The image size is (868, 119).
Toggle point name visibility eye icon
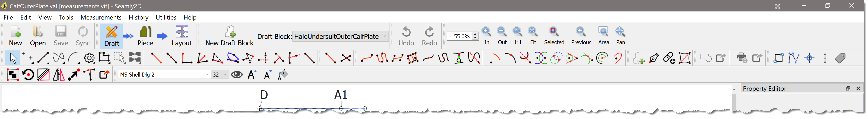(x=237, y=75)
